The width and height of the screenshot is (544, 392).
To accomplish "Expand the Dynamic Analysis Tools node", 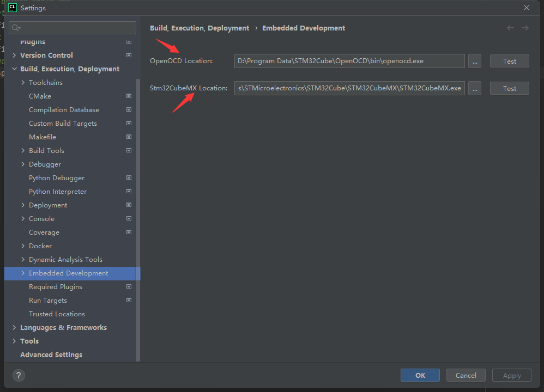I will click(23, 259).
